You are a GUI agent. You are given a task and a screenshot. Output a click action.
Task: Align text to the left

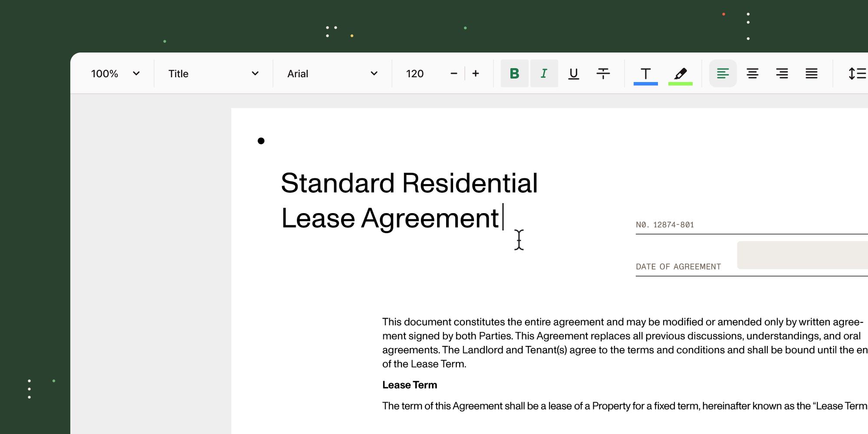pyautogui.click(x=723, y=73)
